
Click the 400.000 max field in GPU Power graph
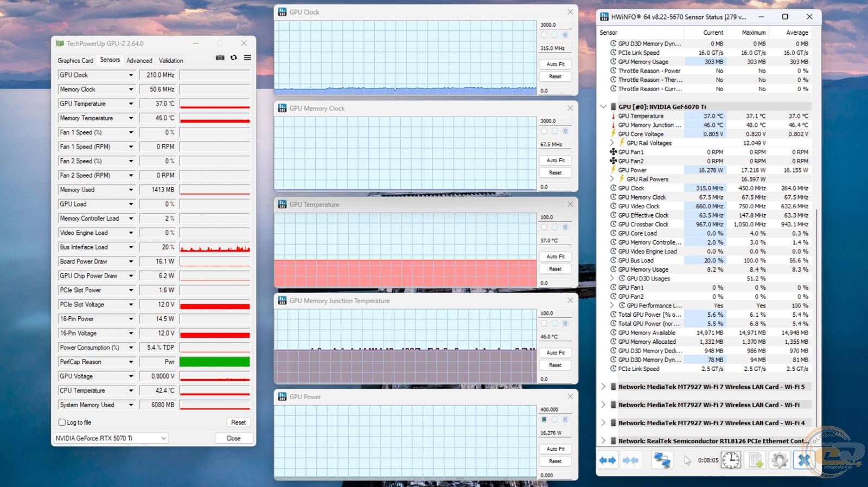tap(556, 409)
